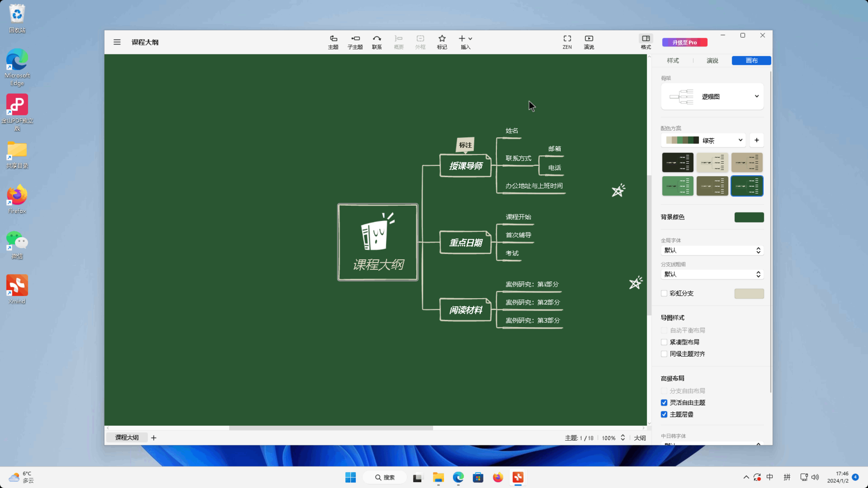Enter ZEN mode
Image resolution: width=868 pixels, height=488 pixels.
567,42
